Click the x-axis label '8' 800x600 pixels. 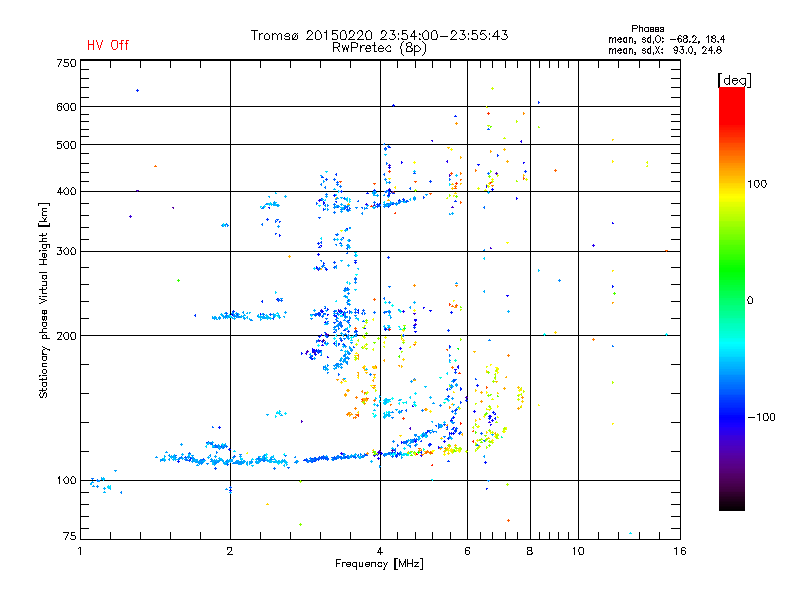(x=530, y=551)
